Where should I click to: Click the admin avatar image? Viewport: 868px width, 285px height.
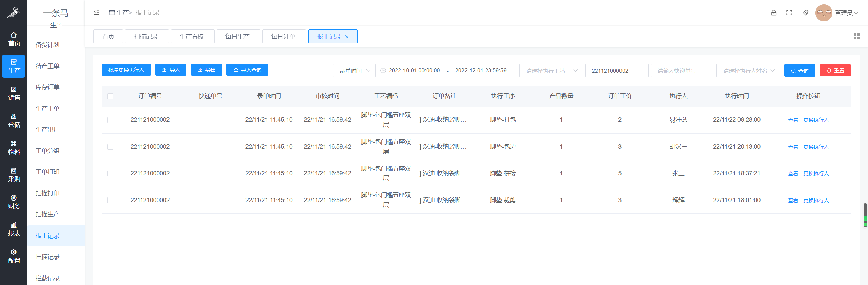pos(824,13)
